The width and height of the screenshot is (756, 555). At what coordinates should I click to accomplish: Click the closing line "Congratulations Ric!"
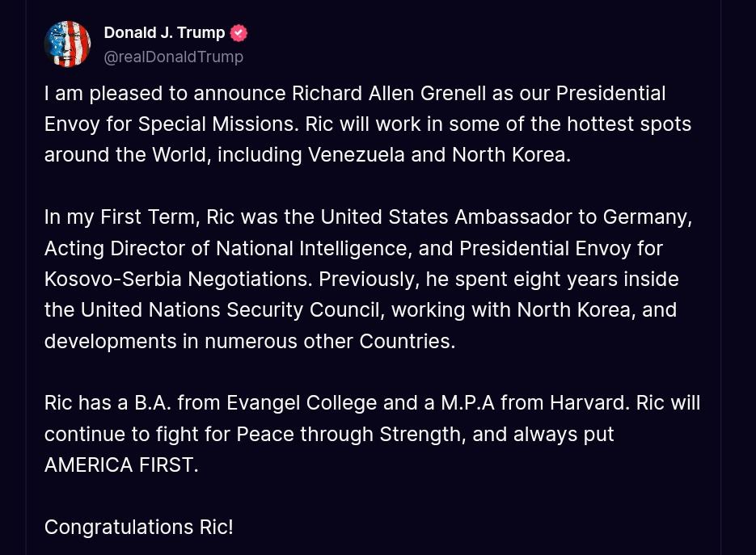pyautogui.click(x=138, y=527)
